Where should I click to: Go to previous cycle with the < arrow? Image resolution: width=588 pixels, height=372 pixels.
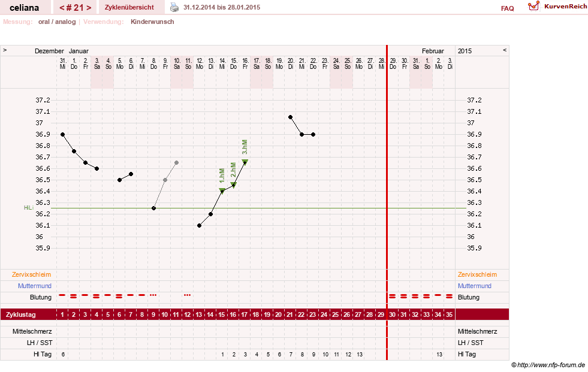(x=62, y=8)
